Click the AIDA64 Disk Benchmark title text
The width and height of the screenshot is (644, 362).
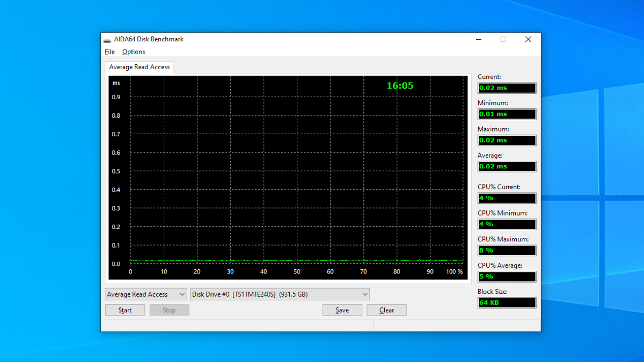[149, 40]
